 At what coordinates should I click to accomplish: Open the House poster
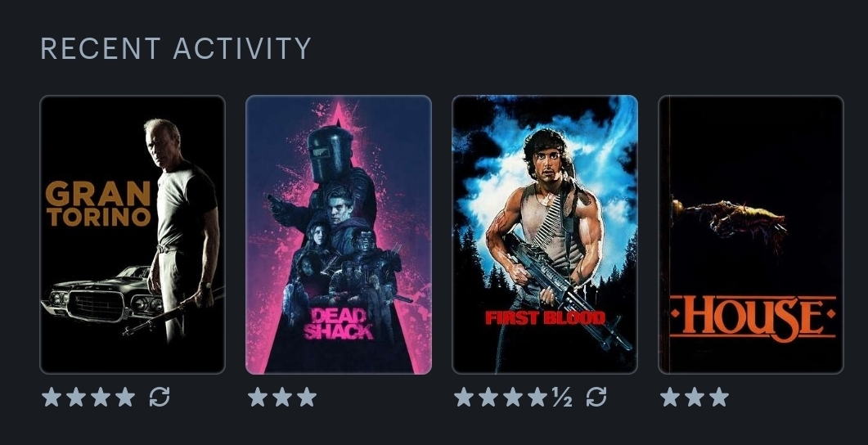[751, 235]
